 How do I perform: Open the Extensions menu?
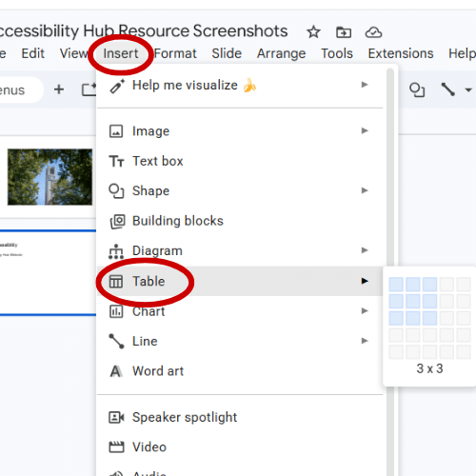point(401,53)
